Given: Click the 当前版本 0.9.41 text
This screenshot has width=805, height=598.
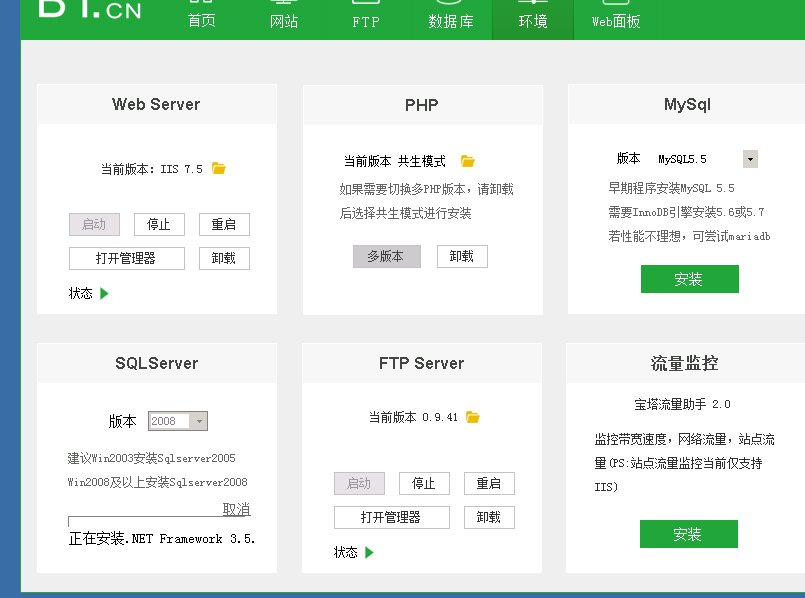Looking at the screenshot, I should pos(413,417).
